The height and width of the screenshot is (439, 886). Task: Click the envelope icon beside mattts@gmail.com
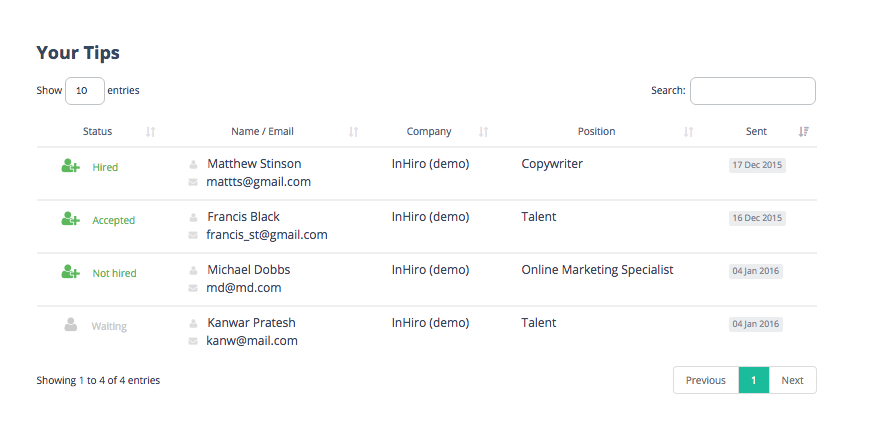point(193,183)
